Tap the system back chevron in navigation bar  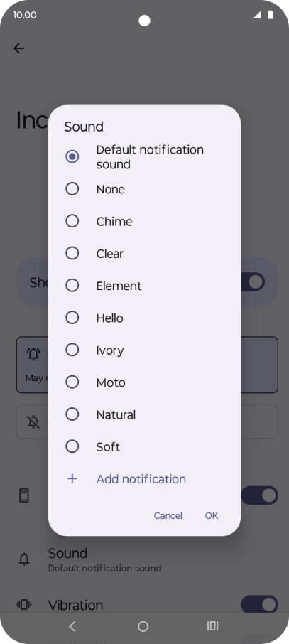tap(72, 626)
